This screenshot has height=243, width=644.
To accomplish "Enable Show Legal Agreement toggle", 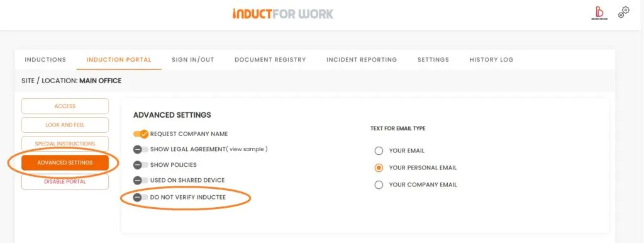I will [x=140, y=149].
